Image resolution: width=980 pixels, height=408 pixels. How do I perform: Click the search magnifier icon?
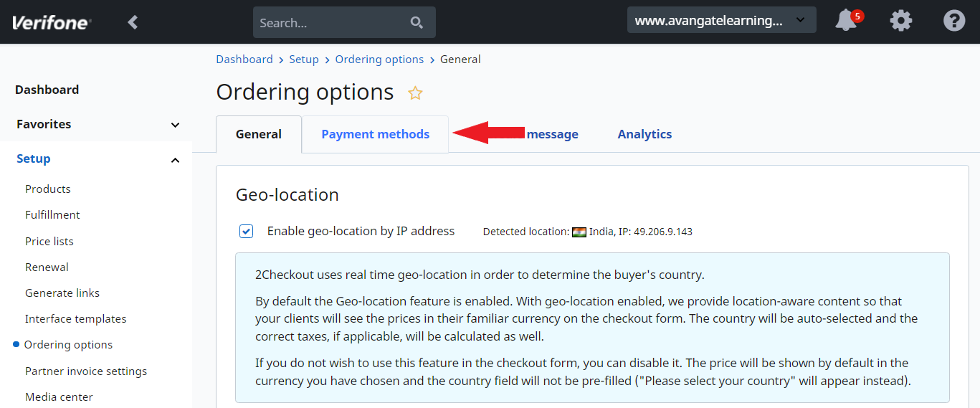417,22
